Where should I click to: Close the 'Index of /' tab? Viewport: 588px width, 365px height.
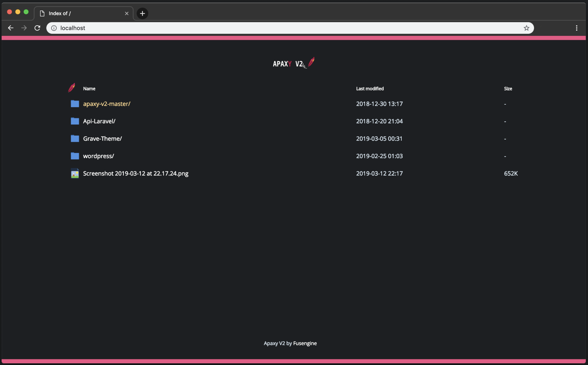tap(127, 13)
